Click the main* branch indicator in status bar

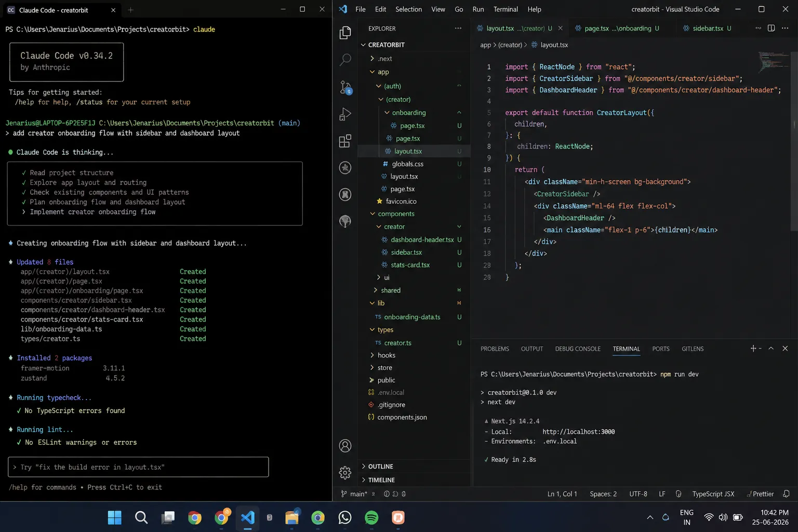tap(354, 494)
